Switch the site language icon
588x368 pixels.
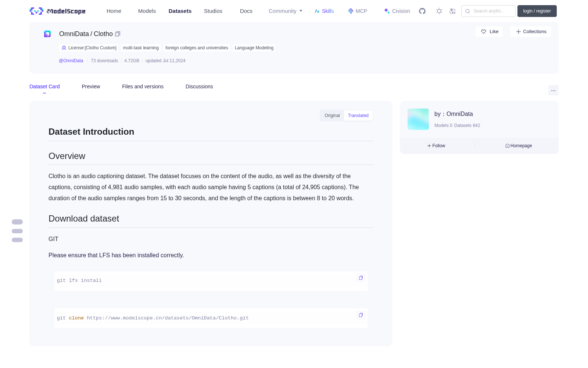pos(452,11)
